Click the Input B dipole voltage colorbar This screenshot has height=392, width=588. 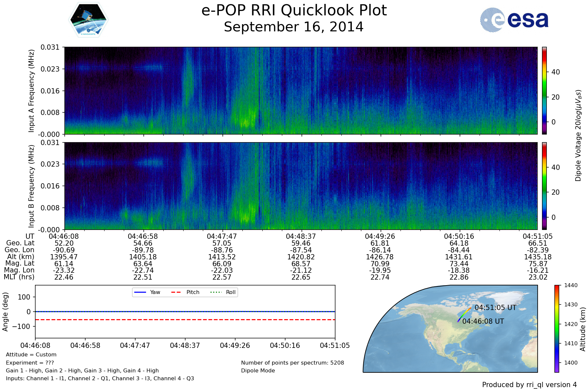(544, 186)
